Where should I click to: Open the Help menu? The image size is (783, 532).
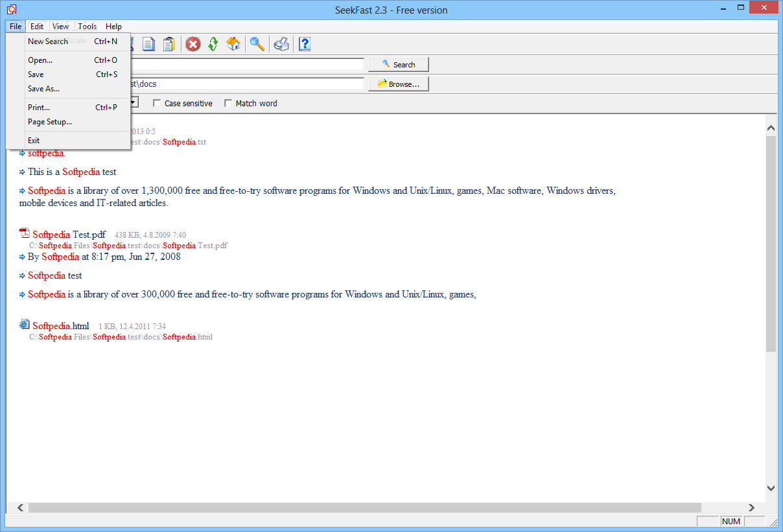(114, 27)
